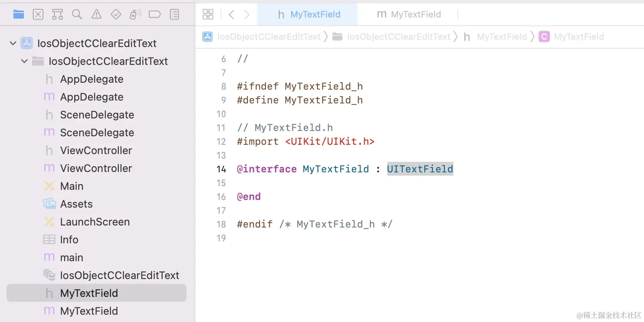Collapse the IosObjectCClearEditText folder group

point(24,61)
